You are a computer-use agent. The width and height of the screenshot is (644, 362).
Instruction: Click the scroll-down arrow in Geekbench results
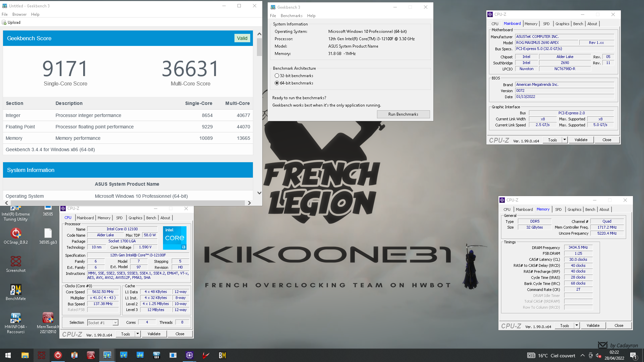(x=259, y=193)
